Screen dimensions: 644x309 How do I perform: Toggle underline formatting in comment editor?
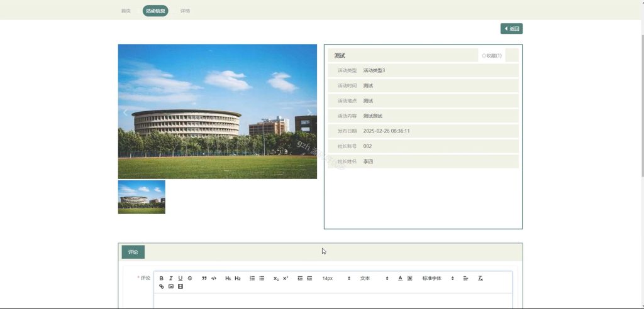pos(180,278)
